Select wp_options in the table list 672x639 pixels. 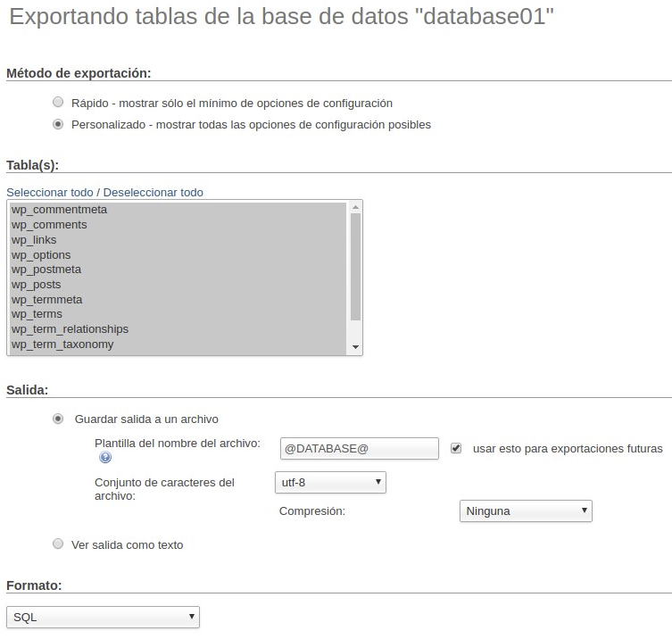click(178, 254)
